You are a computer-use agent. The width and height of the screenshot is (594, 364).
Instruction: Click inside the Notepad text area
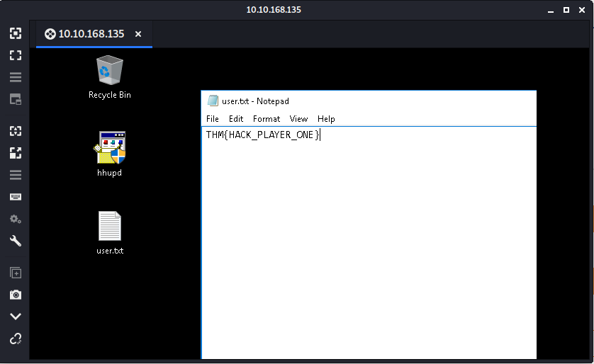pyautogui.click(x=369, y=241)
